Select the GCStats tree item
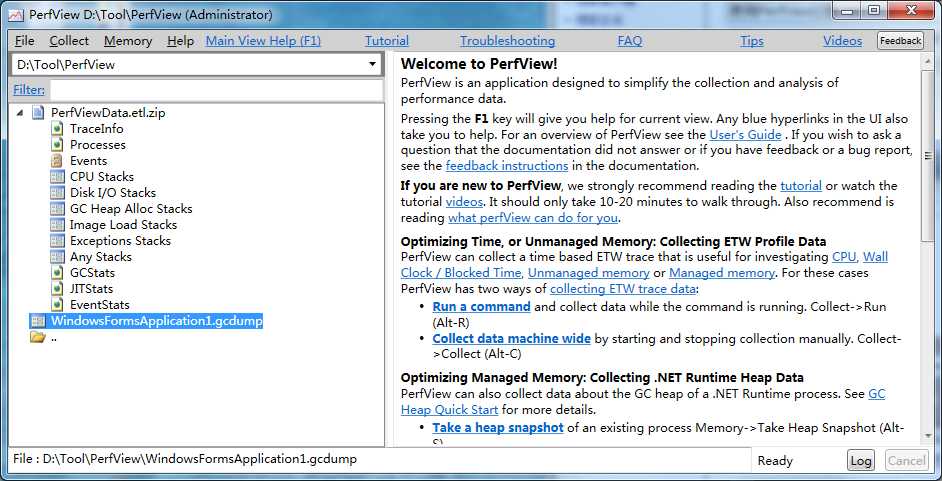 coord(92,273)
